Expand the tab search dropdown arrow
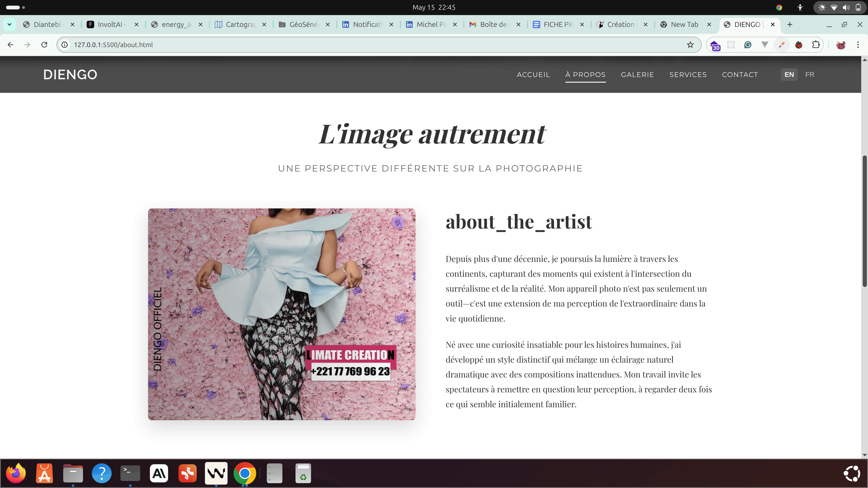The height and width of the screenshot is (488, 868). click(9, 25)
